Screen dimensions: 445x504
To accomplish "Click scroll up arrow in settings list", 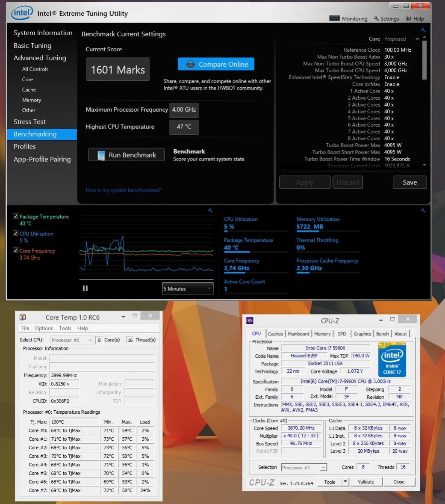I will coord(424,37).
